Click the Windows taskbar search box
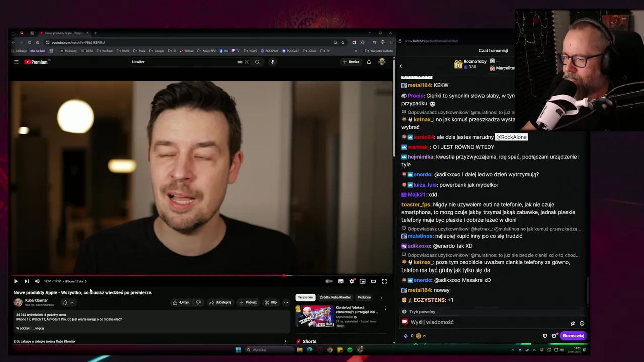This screenshot has height=362, width=644. click(x=269, y=350)
